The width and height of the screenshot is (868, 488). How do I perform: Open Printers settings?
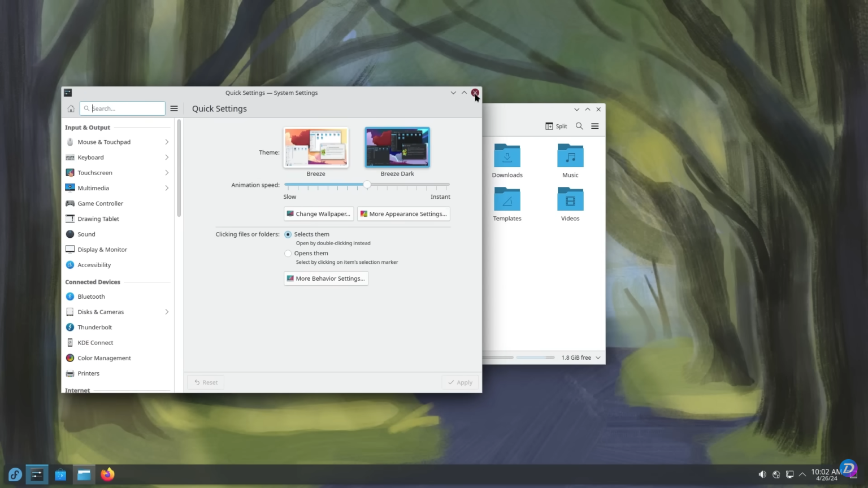89,373
